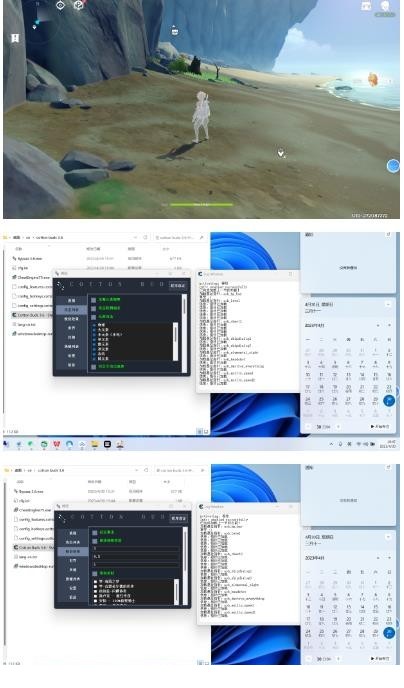Select the first entry in the element list

point(101,325)
